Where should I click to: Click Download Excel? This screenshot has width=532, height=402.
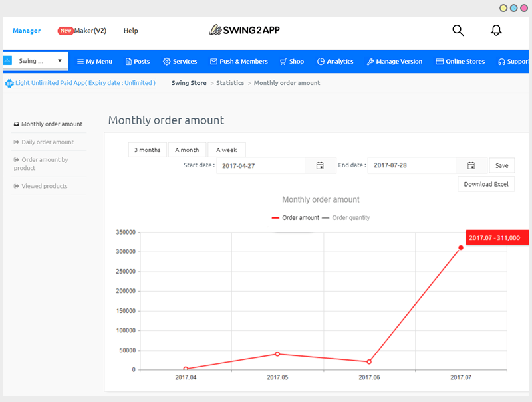pyautogui.click(x=486, y=184)
